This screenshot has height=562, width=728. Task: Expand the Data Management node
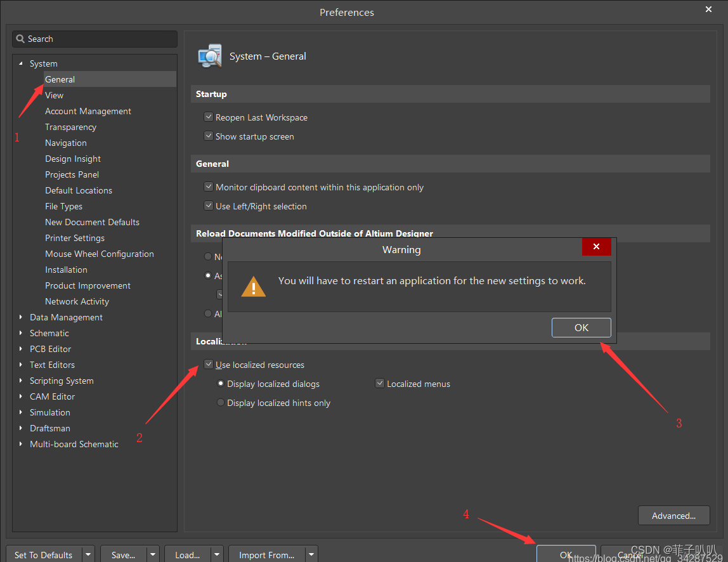pos(20,317)
